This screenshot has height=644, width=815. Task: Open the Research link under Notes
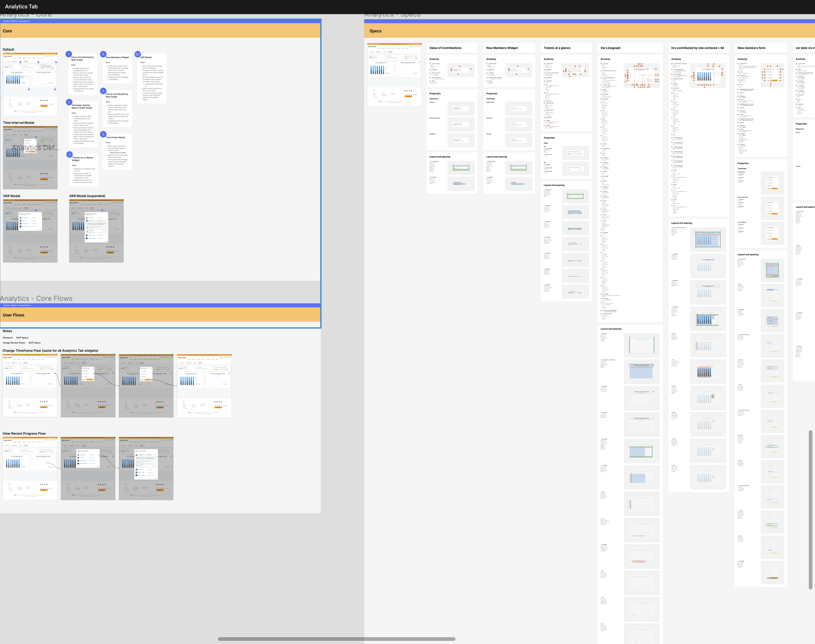(x=7, y=338)
